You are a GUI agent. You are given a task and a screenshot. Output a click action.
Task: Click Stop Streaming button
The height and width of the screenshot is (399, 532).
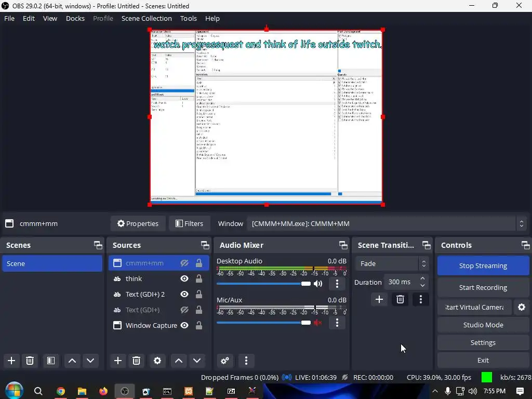tap(483, 265)
